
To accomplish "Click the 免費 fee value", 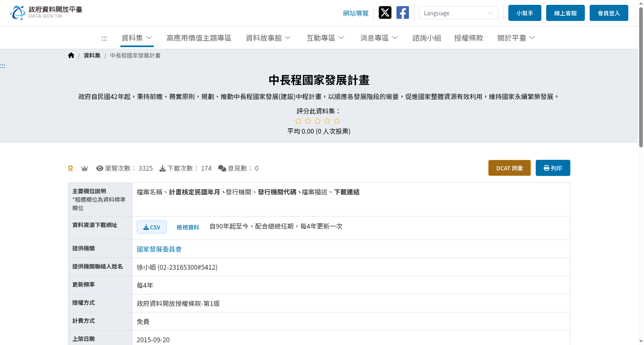I will click(143, 322).
